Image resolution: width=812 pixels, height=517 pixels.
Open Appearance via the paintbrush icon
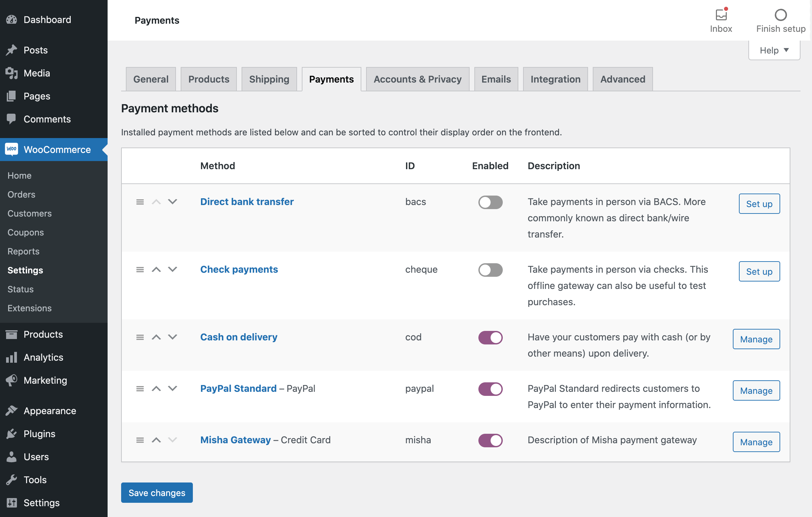pyautogui.click(x=11, y=410)
